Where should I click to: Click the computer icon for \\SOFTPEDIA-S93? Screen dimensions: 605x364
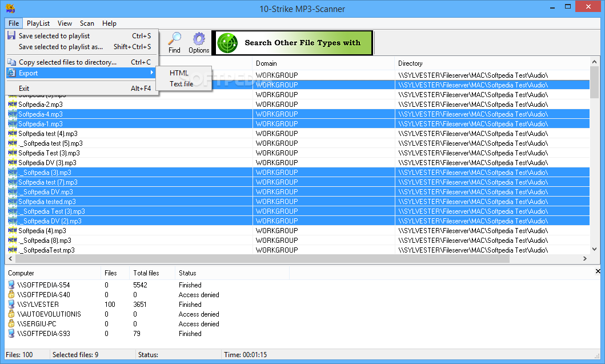pyautogui.click(x=11, y=333)
